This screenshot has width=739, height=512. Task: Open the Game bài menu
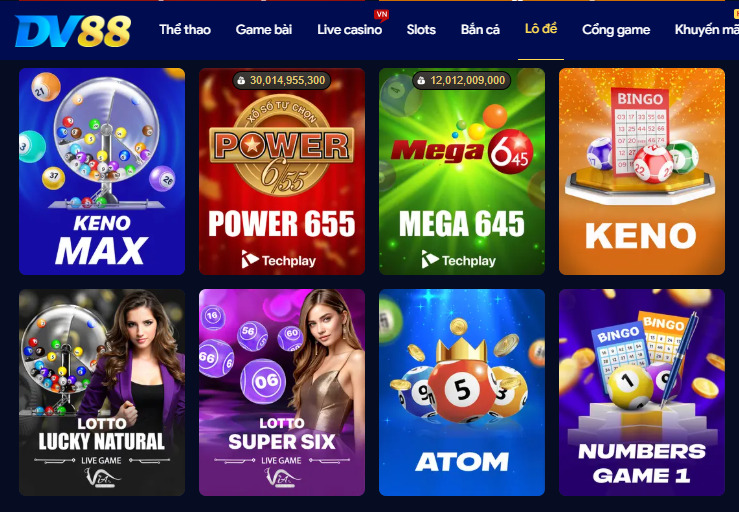click(x=264, y=30)
